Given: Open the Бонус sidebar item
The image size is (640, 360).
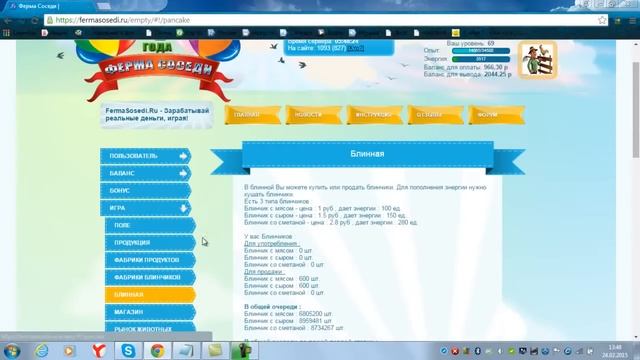Looking at the screenshot, I should [x=146, y=191].
